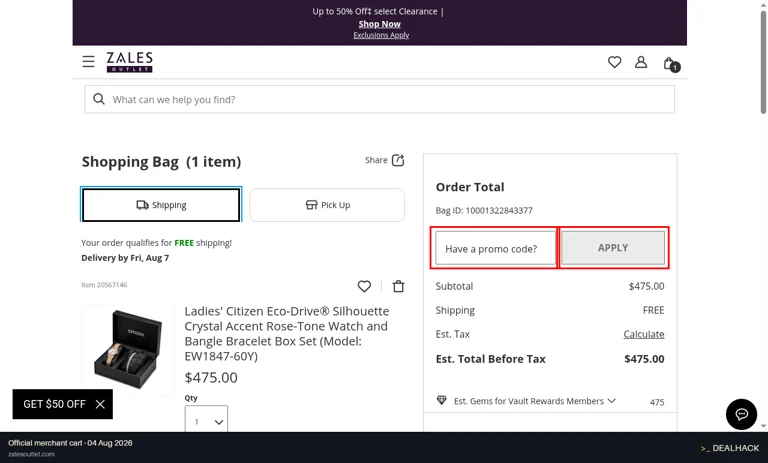Click the Share bag icon
768x463 pixels.
[398, 160]
